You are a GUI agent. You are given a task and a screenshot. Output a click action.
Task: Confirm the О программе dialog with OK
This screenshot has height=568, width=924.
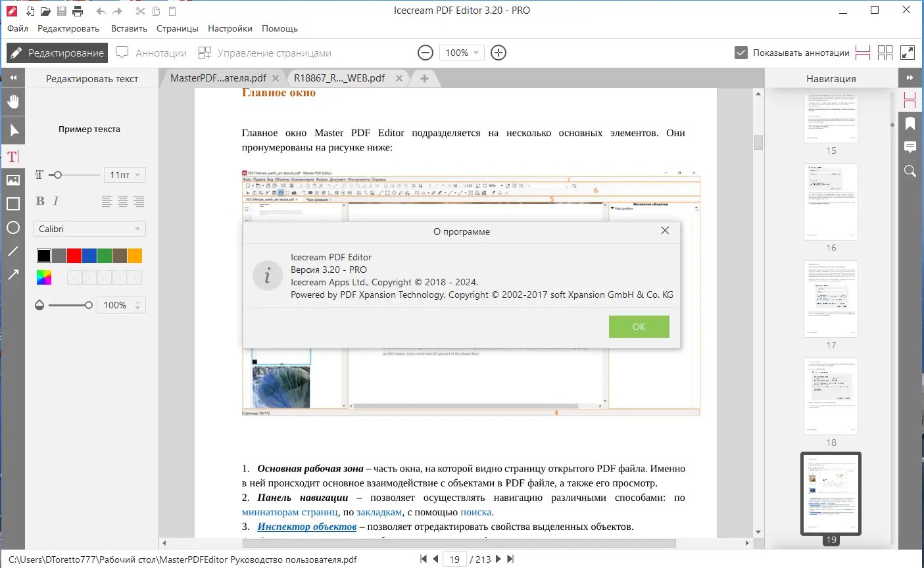pyautogui.click(x=639, y=327)
